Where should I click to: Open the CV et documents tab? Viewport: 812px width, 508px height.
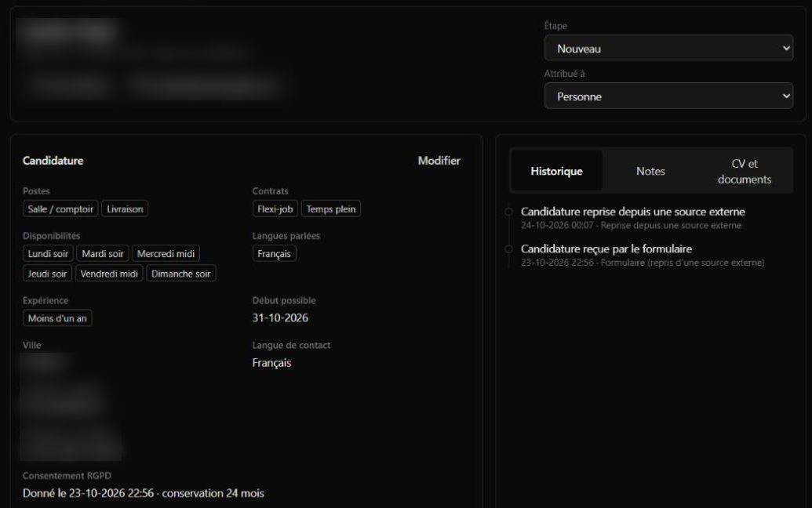745,171
